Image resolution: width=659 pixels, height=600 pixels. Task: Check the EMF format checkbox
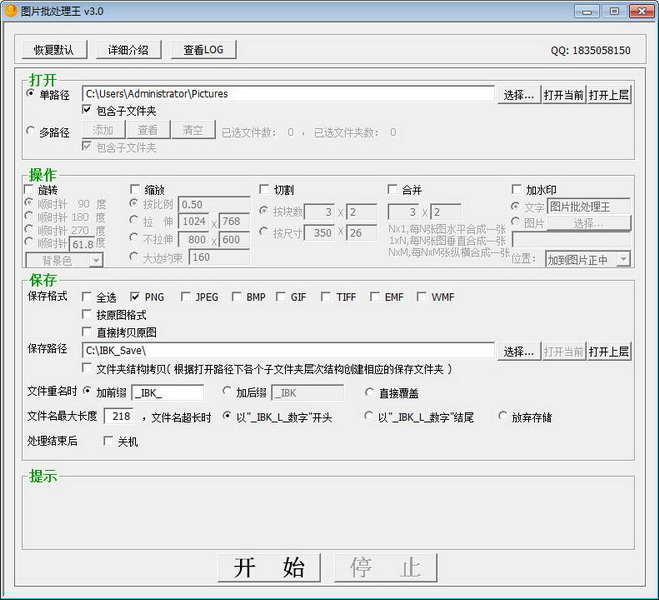click(x=374, y=297)
